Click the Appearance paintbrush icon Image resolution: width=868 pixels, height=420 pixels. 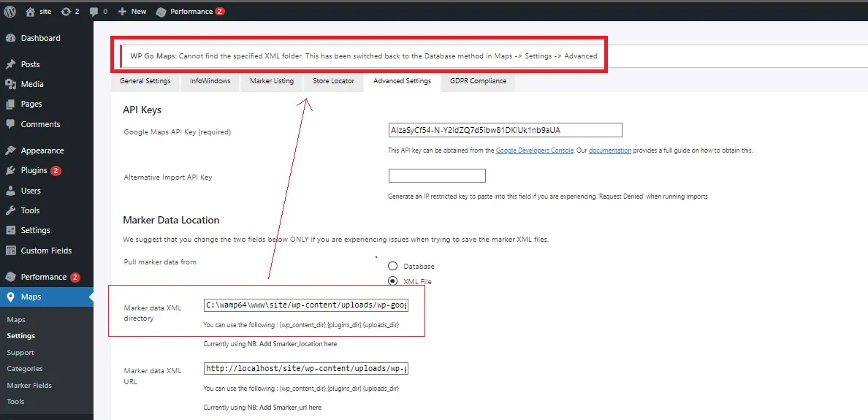coord(10,150)
